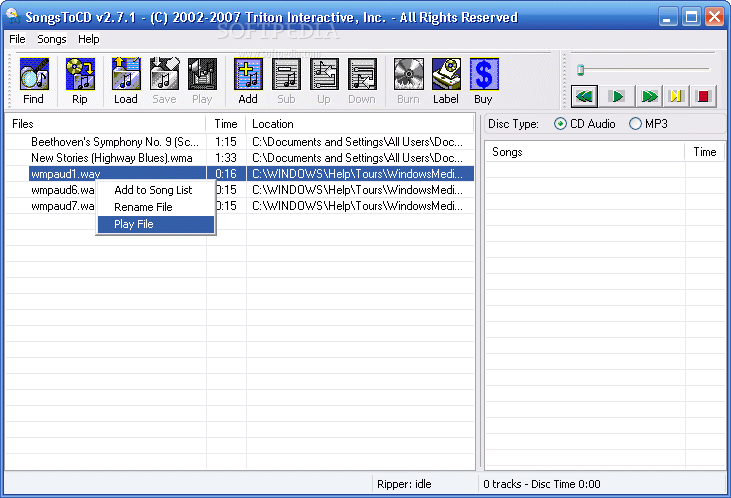Click the Location column header
The height and width of the screenshot is (498, 731).
[360, 124]
